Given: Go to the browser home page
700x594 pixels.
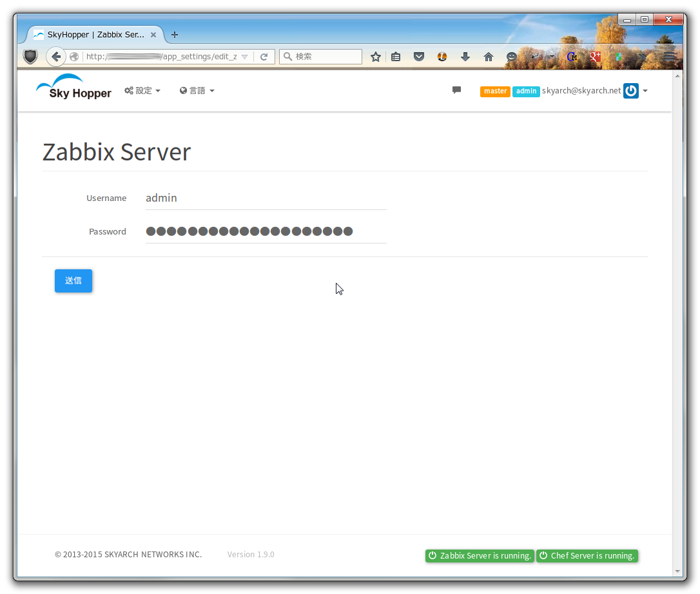Looking at the screenshot, I should 489,57.
